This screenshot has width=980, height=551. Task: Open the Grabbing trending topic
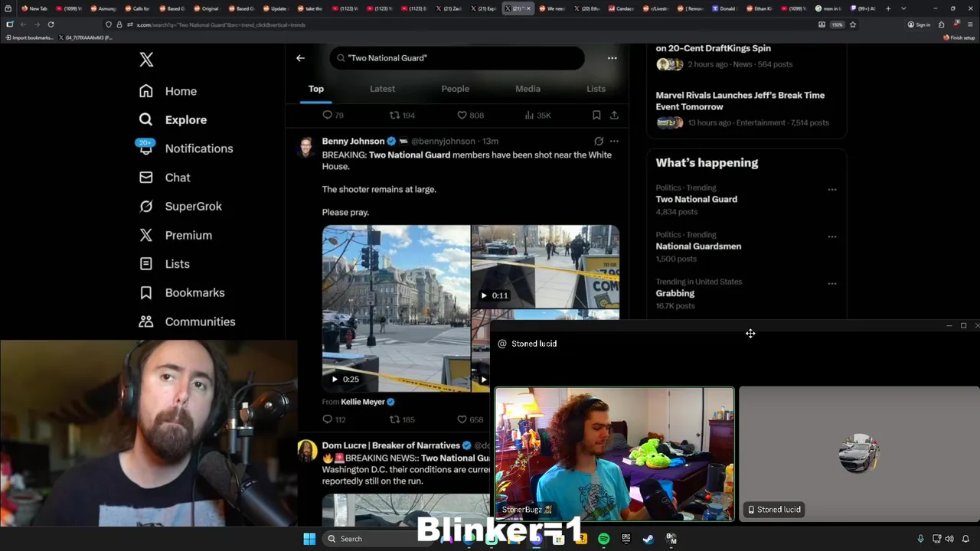[x=675, y=293]
